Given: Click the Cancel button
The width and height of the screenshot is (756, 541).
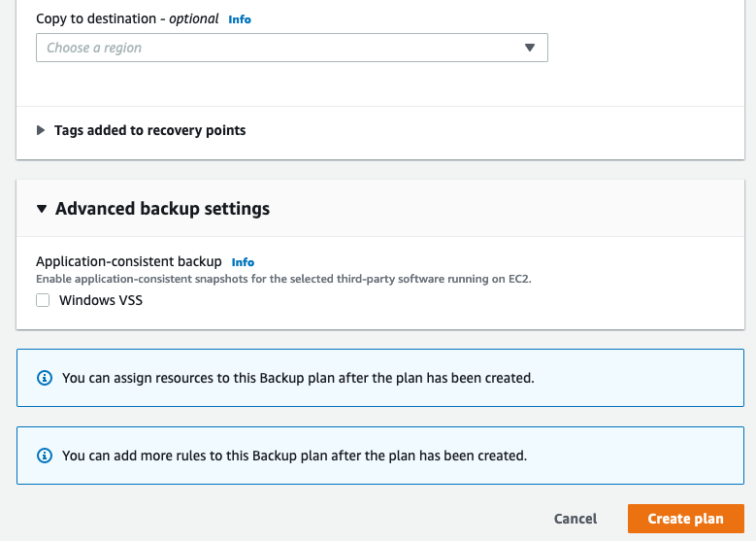Looking at the screenshot, I should [x=575, y=519].
